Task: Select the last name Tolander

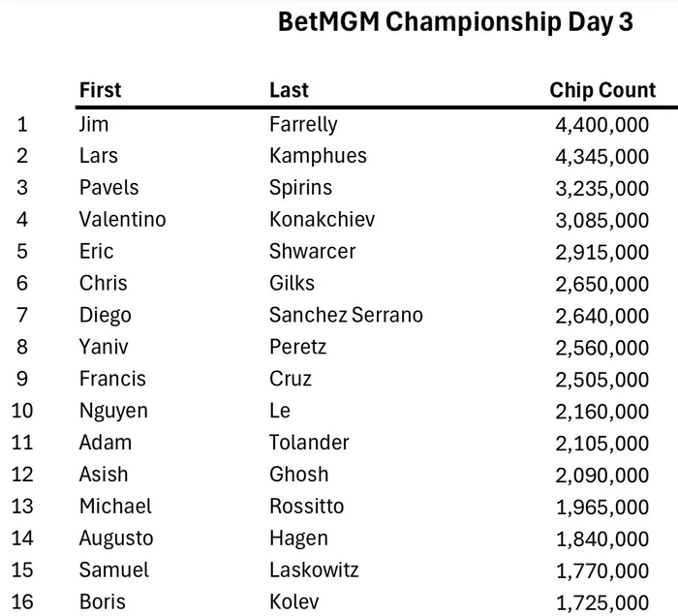Action: tap(311, 443)
